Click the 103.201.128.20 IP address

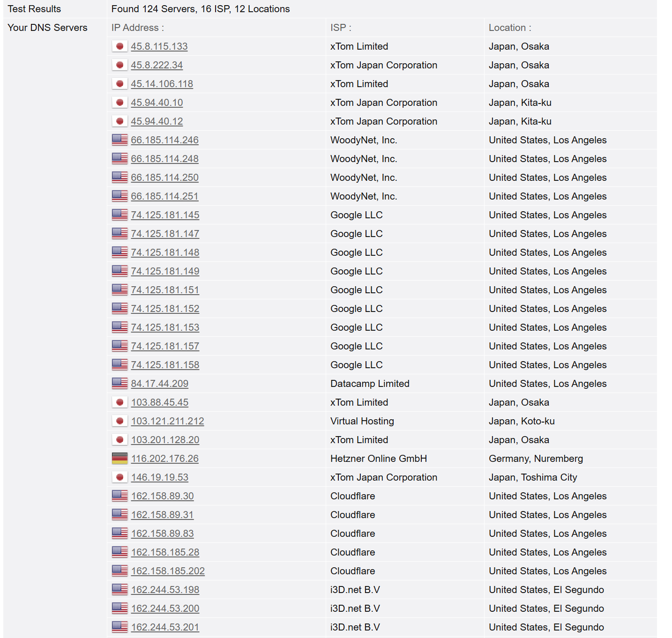[x=165, y=440]
